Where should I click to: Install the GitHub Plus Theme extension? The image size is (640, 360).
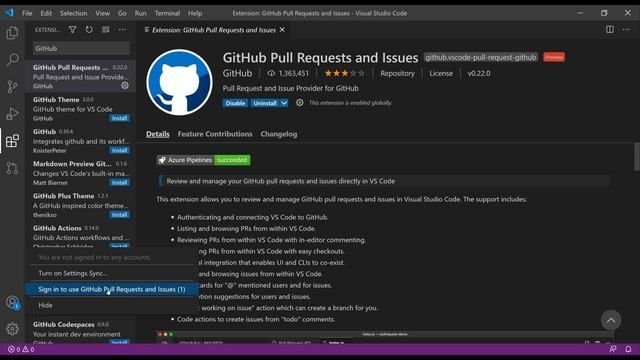119,215
